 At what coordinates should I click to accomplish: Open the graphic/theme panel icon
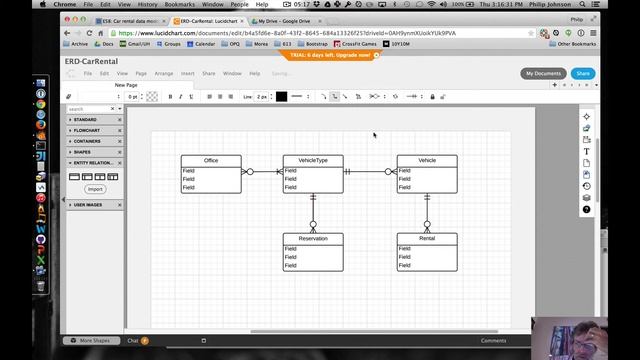587,128
